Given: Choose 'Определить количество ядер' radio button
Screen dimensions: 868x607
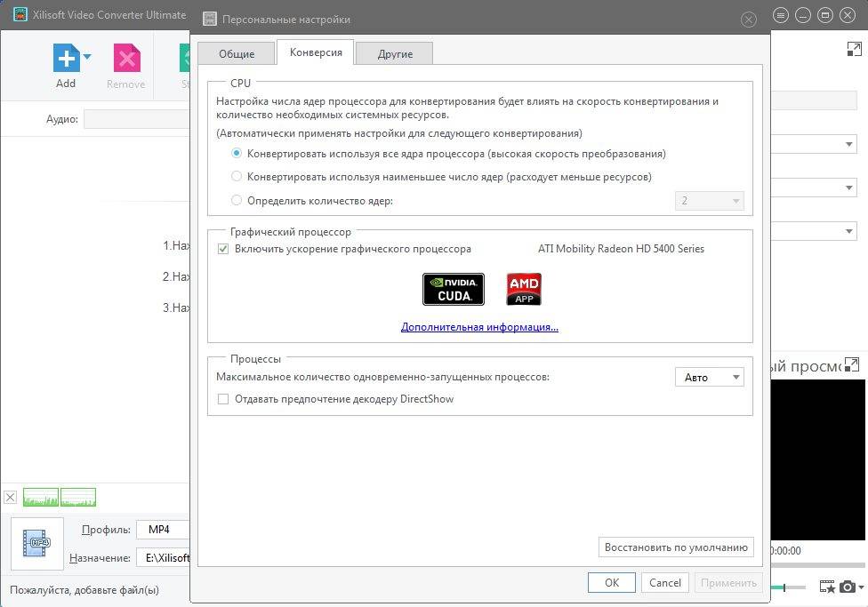Looking at the screenshot, I should (x=237, y=201).
